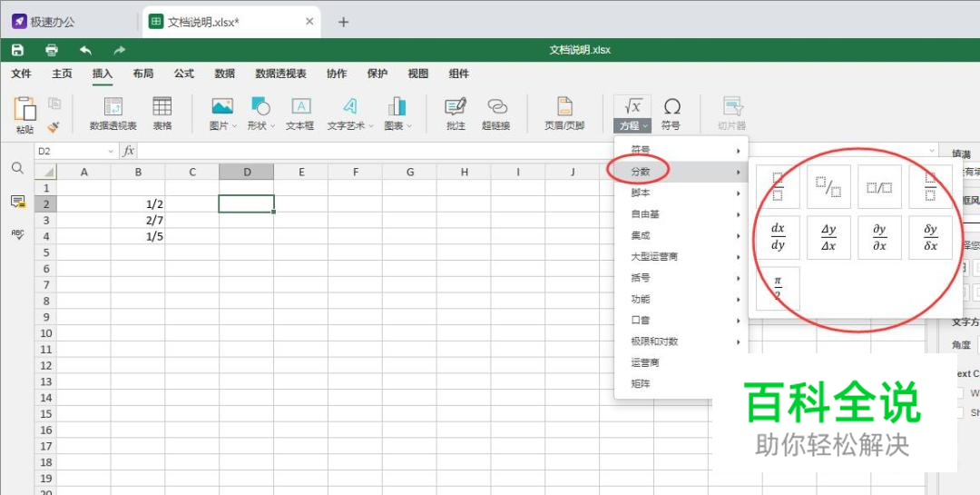Open the 括号 bracket submenu
The width and height of the screenshot is (980, 495).
point(681,278)
